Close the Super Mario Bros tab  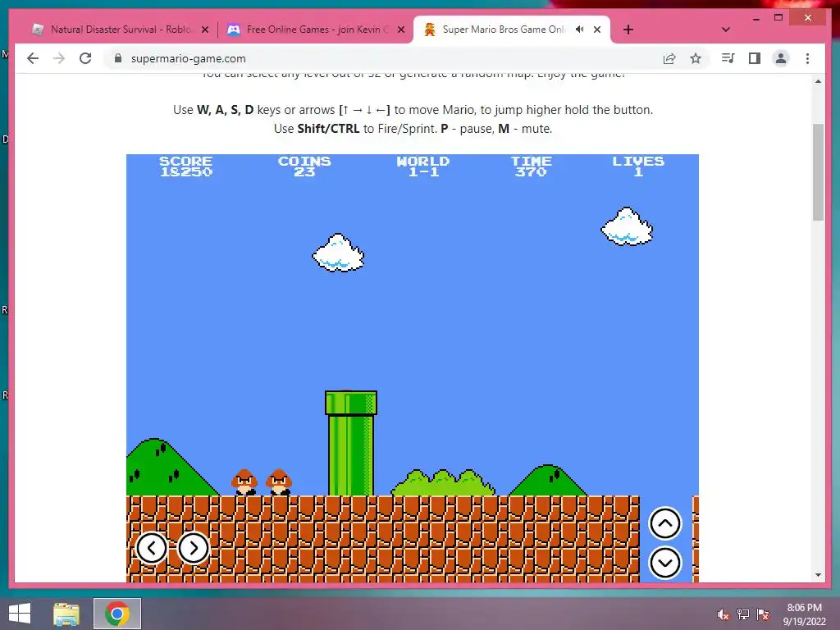(x=597, y=30)
